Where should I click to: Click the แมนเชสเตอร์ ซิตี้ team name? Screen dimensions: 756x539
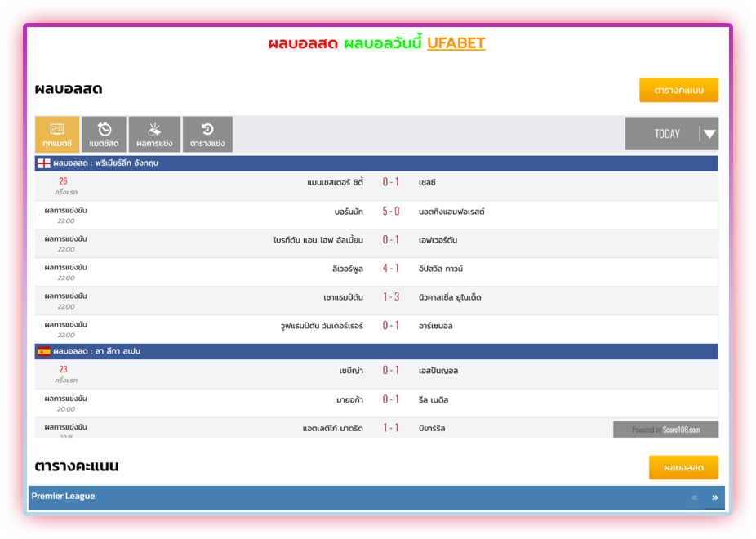(x=335, y=182)
